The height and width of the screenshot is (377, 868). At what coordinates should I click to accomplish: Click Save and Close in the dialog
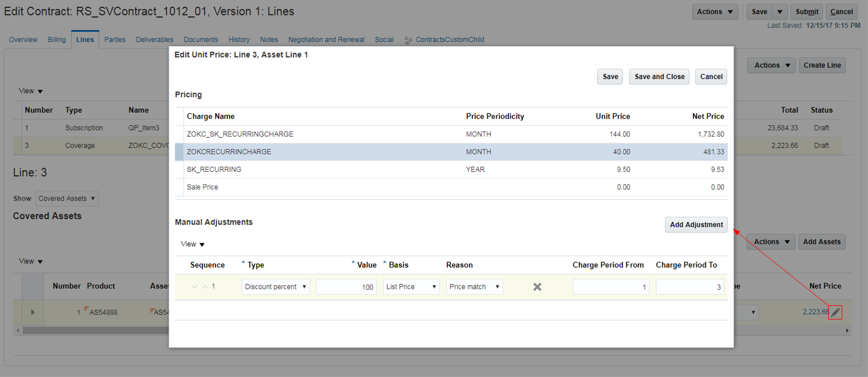[x=659, y=77]
